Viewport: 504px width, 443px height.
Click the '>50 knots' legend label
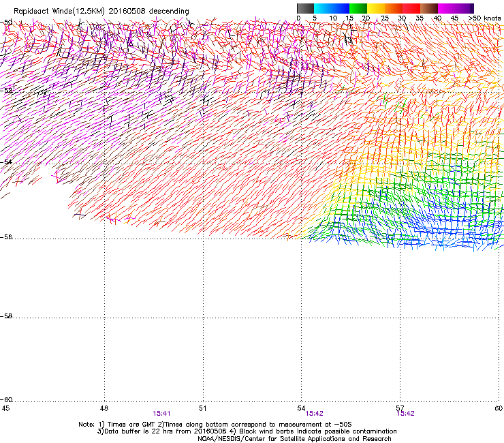[484, 18]
